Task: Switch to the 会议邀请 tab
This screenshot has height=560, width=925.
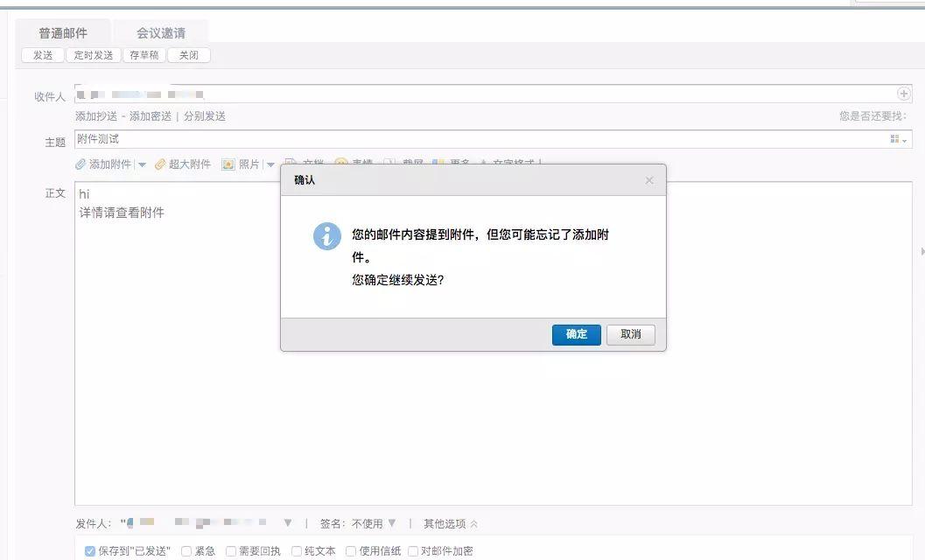Action: [160, 33]
